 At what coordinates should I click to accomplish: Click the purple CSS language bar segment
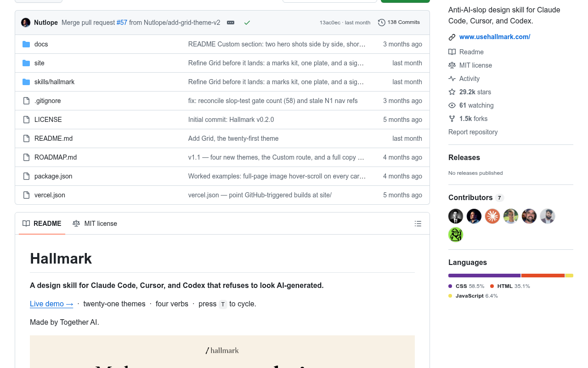pyautogui.click(x=484, y=276)
